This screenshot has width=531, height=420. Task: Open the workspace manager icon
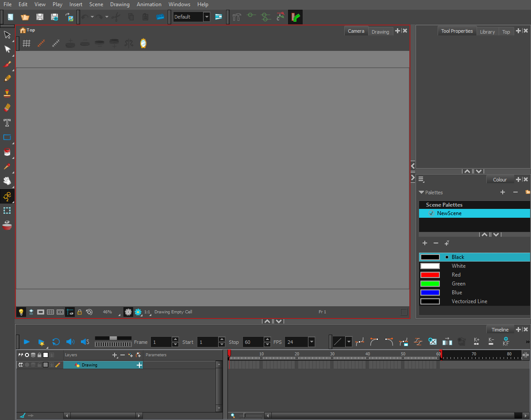[x=219, y=17]
